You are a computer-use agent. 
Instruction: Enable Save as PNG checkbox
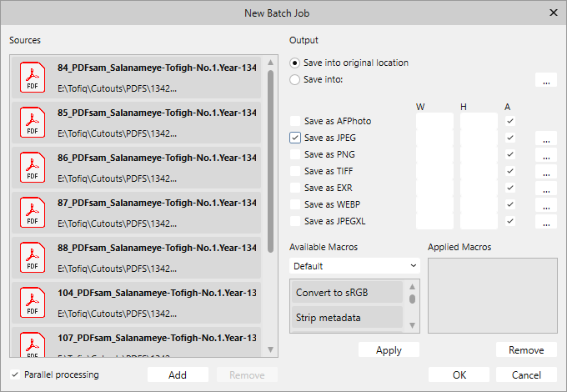click(x=295, y=154)
